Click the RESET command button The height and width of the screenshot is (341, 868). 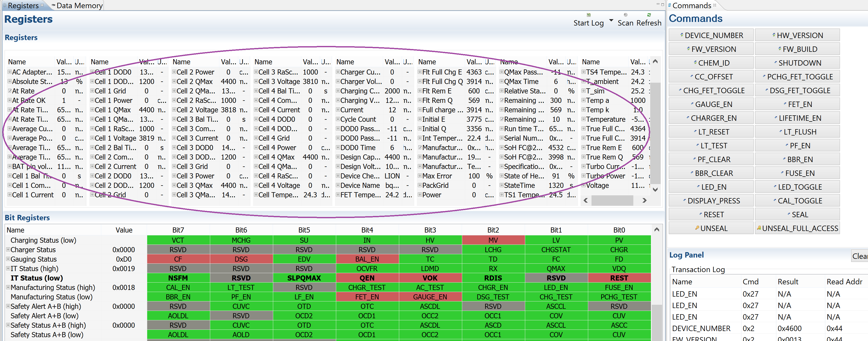711,214
